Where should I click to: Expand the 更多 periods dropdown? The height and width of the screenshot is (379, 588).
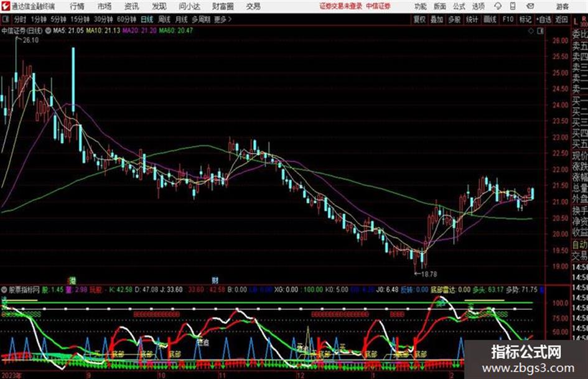(223, 19)
